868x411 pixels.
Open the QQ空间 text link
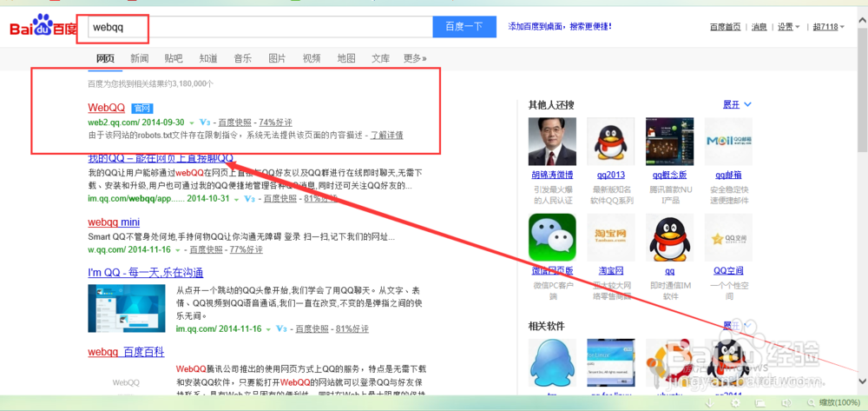coord(728,271)
